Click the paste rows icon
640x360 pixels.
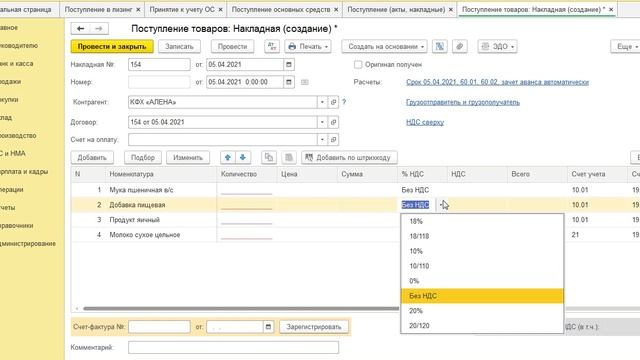coord(289,158)
